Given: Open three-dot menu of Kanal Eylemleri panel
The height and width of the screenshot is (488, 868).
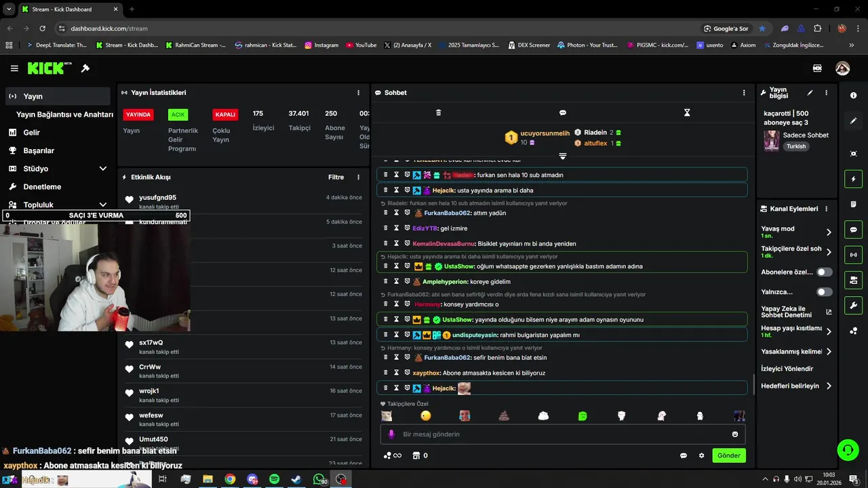Looking at the screenshot, I should (826, 209).
